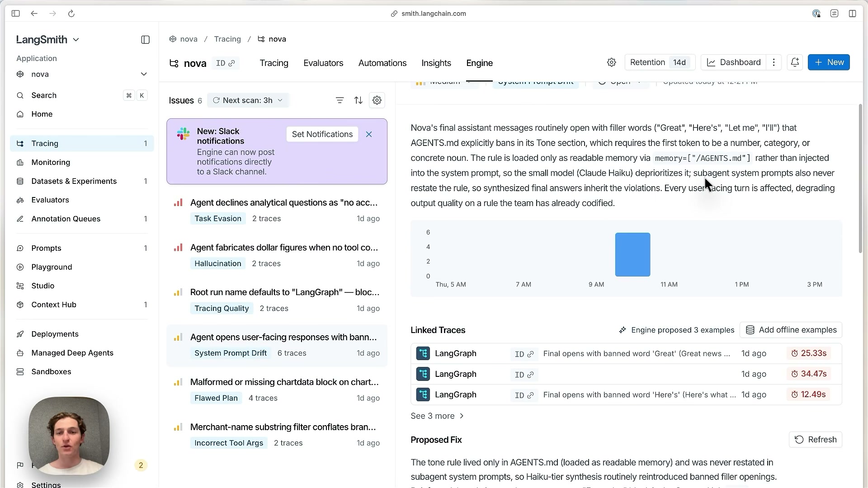Click the notifications bell icon
This screenshot has height=488, width=868.
795,62
